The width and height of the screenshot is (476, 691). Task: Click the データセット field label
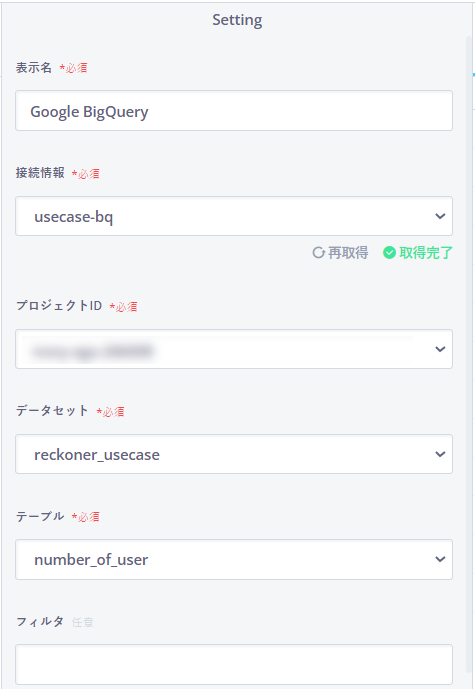pos(52,411)
